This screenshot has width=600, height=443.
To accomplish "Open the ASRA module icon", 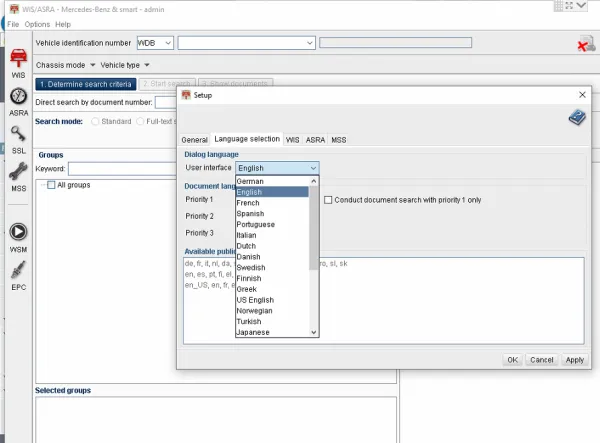I will click(x=18, y=98).
